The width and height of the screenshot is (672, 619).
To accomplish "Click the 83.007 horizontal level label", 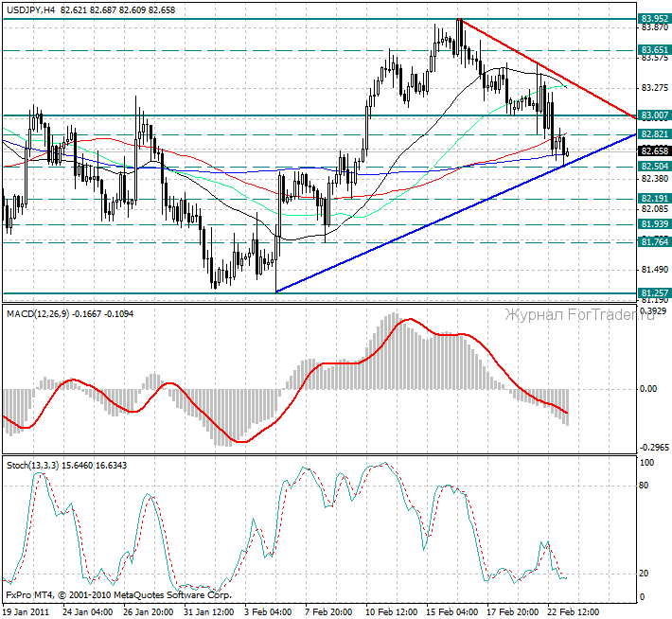I will point(654,115).
